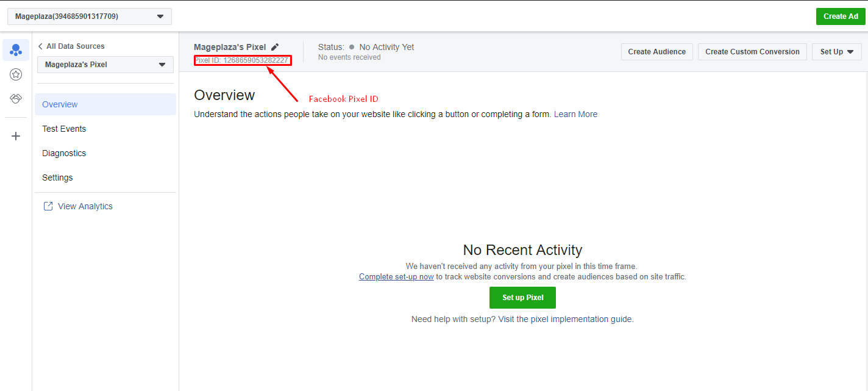Click the external link icon beside View Analytics
The height and width of the screenshot is (391, 868).
click(48, 206)
